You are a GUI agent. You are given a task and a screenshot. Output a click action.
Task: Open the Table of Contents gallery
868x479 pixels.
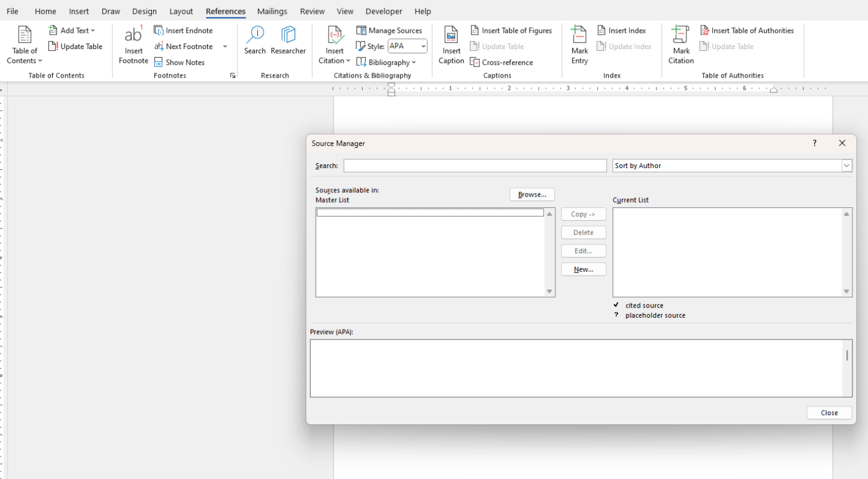25,45
